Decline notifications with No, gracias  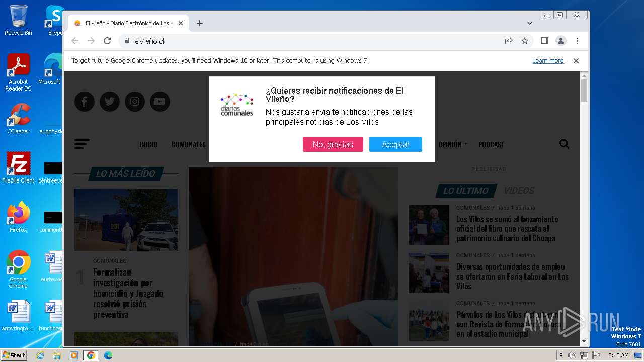coord(333,144)
